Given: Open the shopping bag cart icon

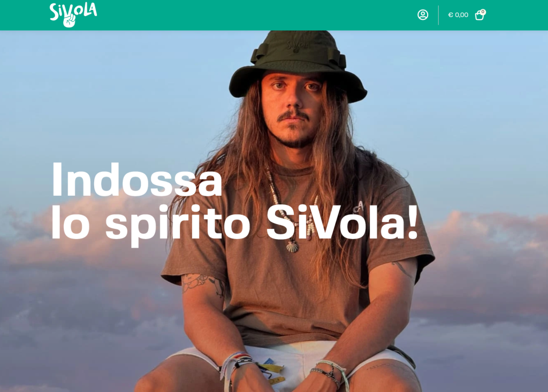Looking at the screenshot, I should (x=479, y=16).
